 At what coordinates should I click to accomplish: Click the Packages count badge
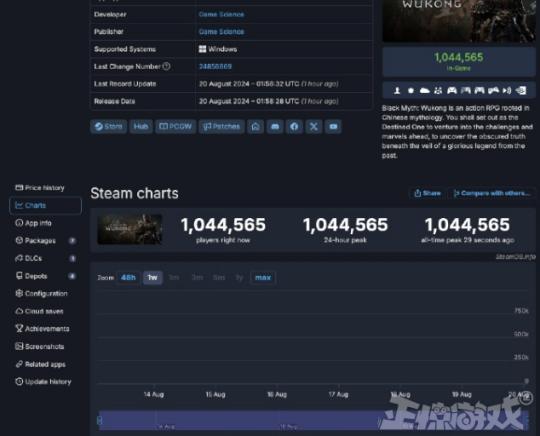point(72,240)
